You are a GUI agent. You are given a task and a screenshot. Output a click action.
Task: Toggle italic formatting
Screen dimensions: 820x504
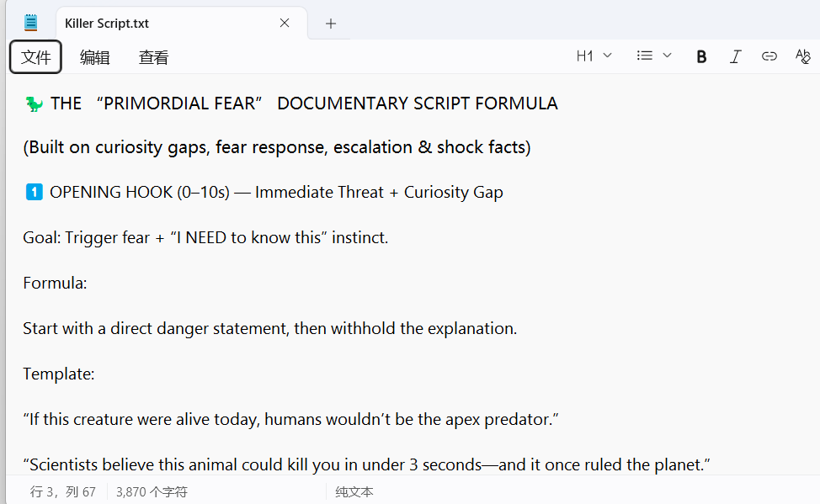(735, 56)
